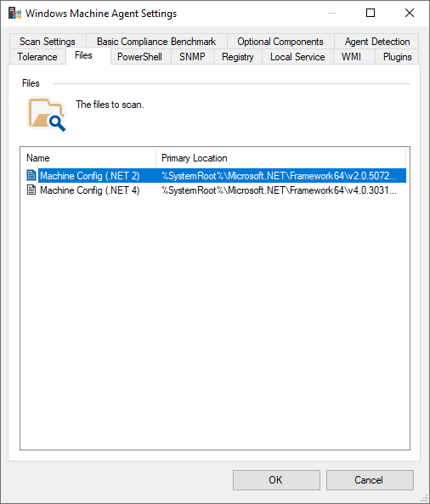The width and height of the screenshot is (430, 504).
Task: Go to the Agent Detection tab
Action: 377,42
